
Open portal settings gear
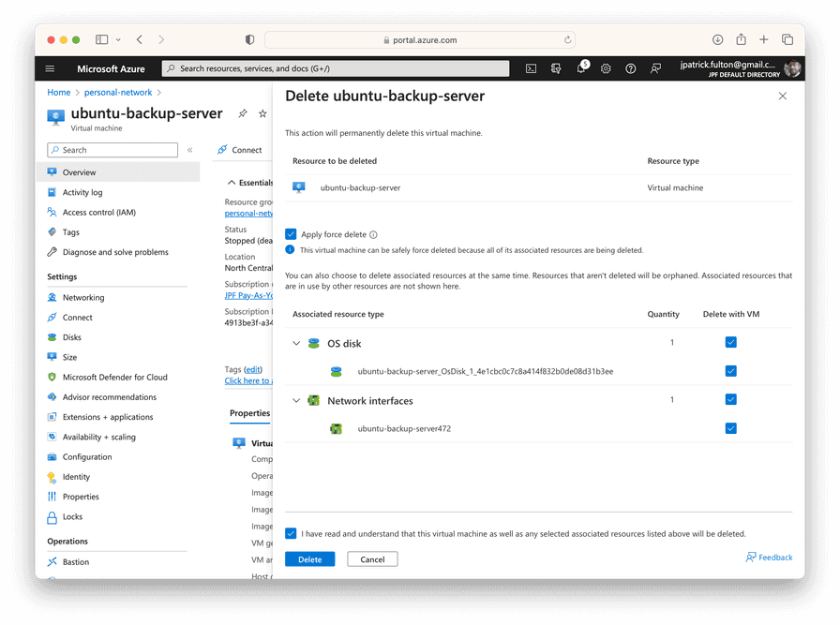pos(606,68)
